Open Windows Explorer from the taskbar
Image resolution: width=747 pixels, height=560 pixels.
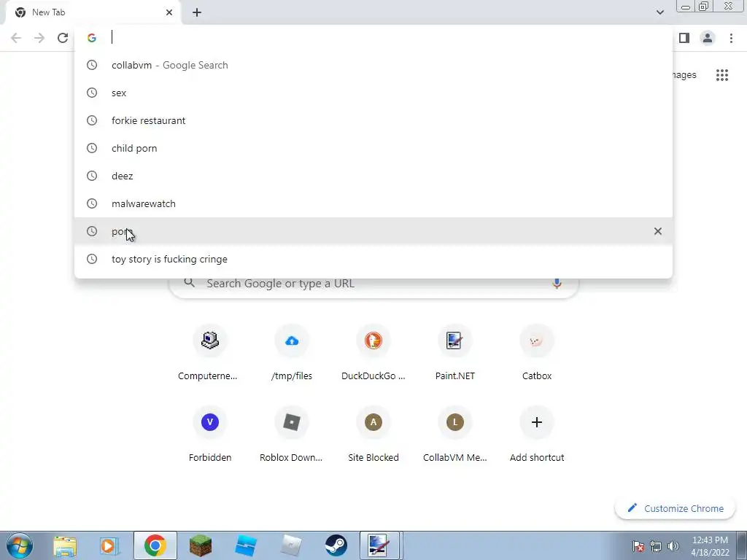(x=65, y=545)
